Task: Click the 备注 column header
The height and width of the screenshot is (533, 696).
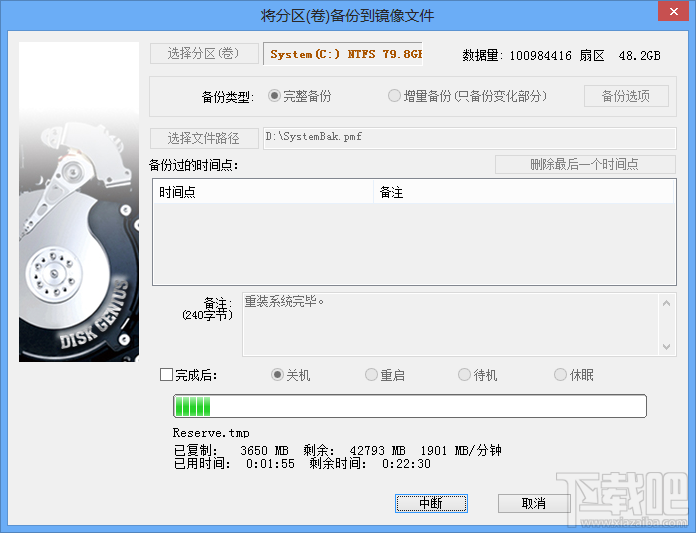Action: pyautogui.click(x=524, y=192)
